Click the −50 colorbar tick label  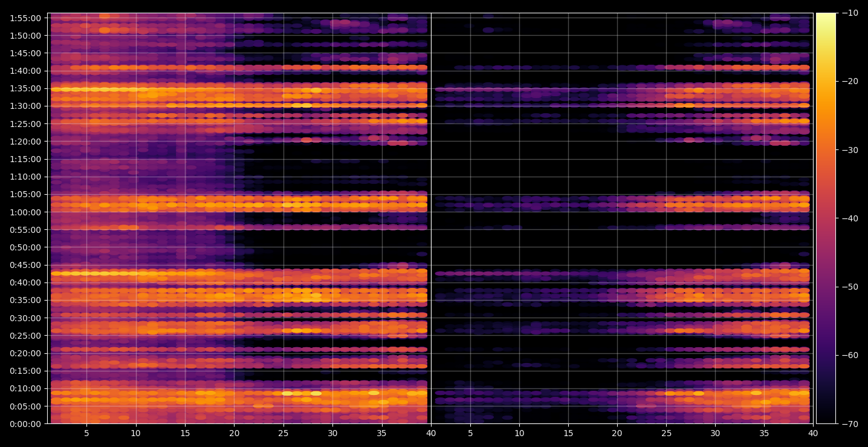[850, 287]
